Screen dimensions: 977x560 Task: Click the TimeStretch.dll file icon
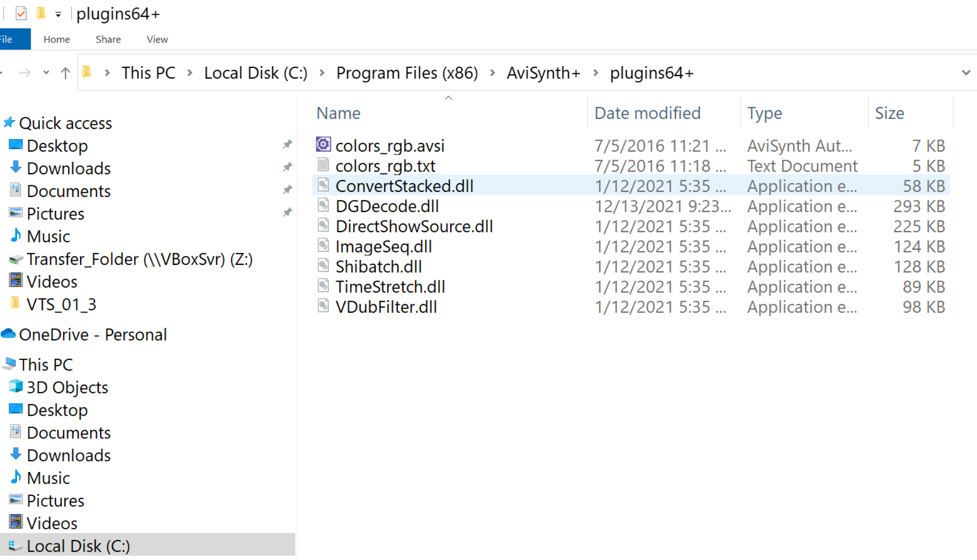[323, 286]
